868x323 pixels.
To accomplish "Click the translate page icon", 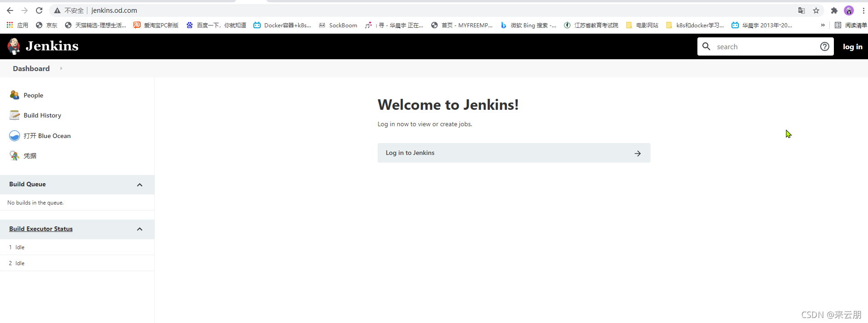I will [x=802, y=10].
